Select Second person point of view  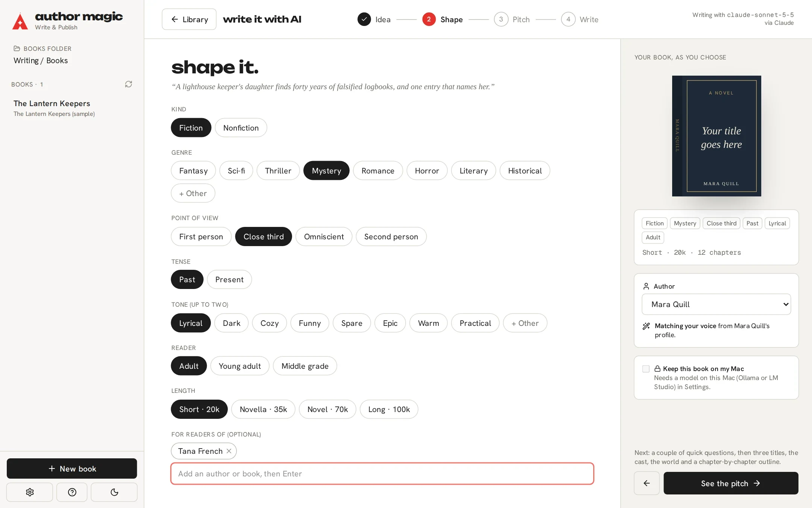391,237
